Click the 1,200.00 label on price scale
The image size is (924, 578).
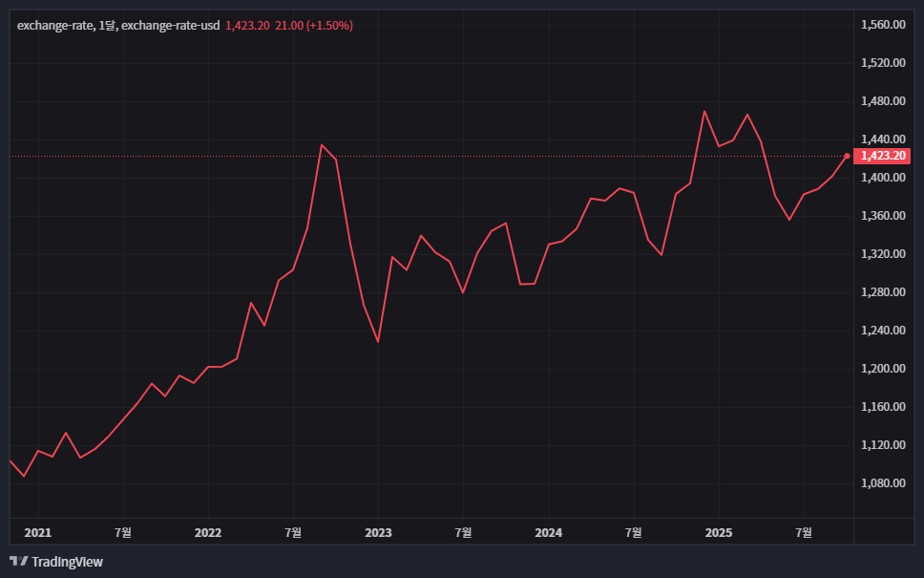coord(882,369)
